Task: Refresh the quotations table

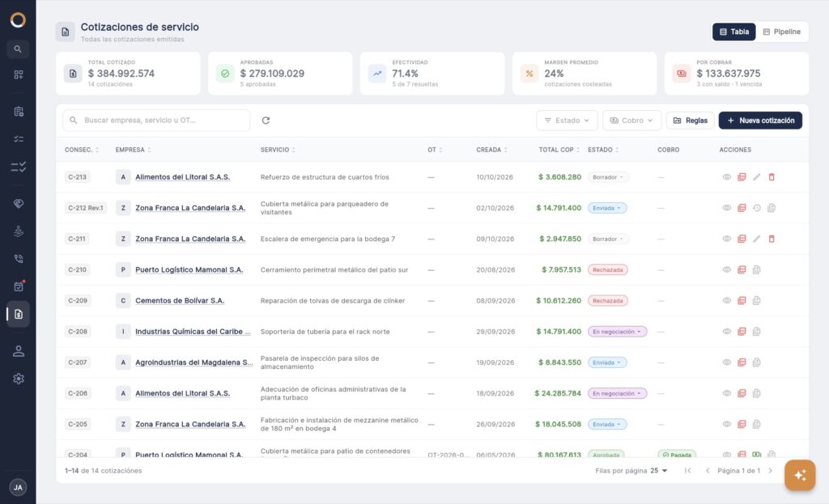Action: tap(266, 121)
